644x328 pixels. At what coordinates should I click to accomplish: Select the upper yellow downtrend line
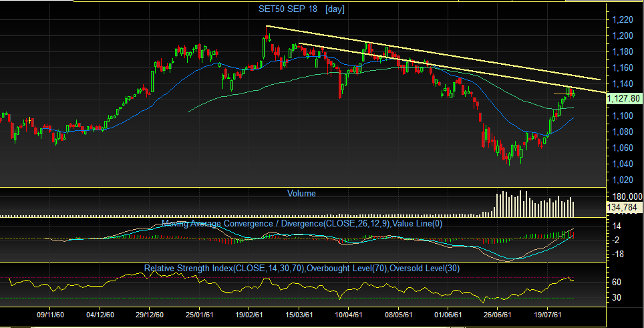(434, 53)
